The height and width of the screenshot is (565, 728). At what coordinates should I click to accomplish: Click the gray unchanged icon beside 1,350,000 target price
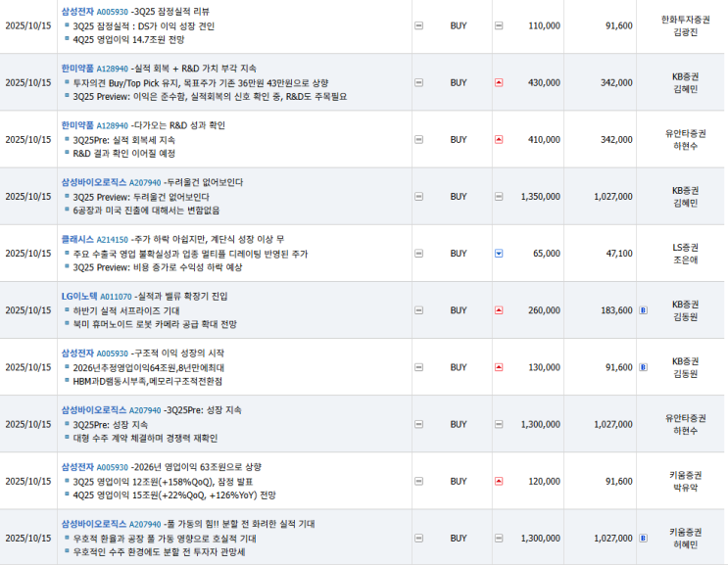(499, 196)
